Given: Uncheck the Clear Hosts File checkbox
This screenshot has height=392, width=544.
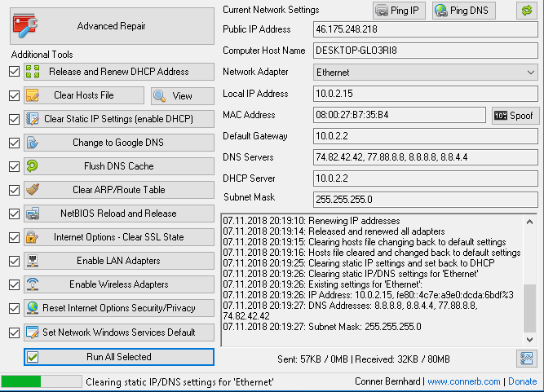Looking at the screenshot, I should click(14, 95).
